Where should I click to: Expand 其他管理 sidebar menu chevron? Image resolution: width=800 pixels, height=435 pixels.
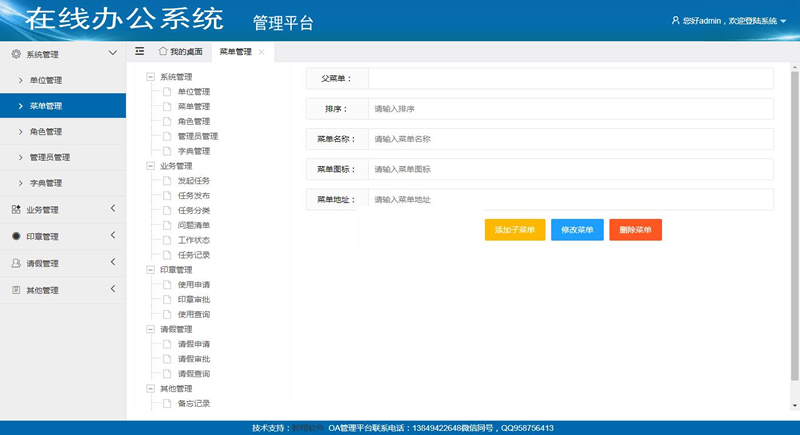tap(113, 290)
